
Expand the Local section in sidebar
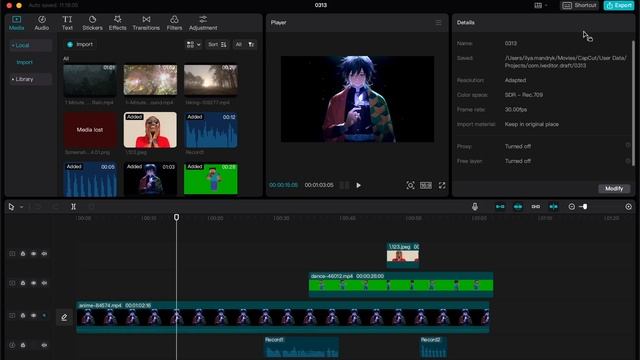pos(31,45)
